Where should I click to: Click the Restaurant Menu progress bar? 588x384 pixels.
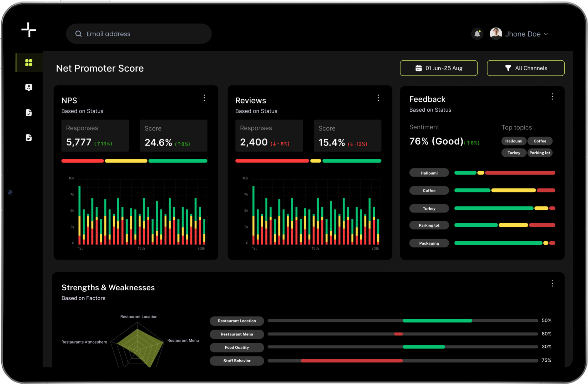(402, 334)
